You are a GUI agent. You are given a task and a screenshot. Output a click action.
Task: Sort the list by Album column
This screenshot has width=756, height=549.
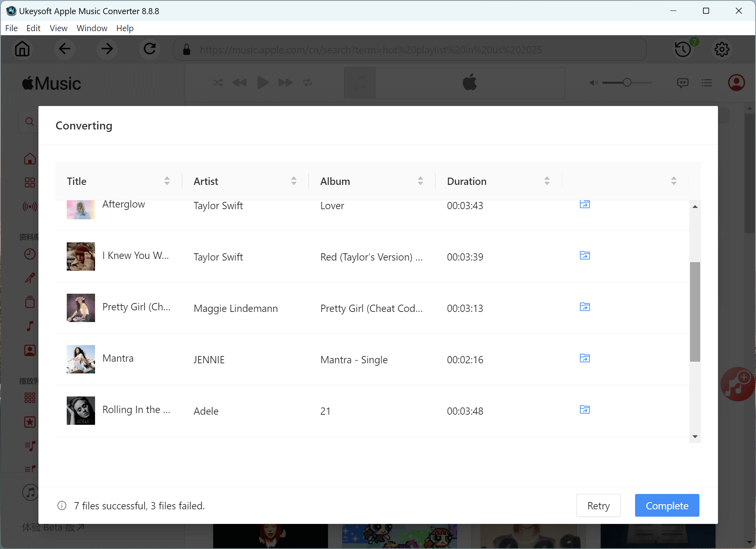point(420,181)
